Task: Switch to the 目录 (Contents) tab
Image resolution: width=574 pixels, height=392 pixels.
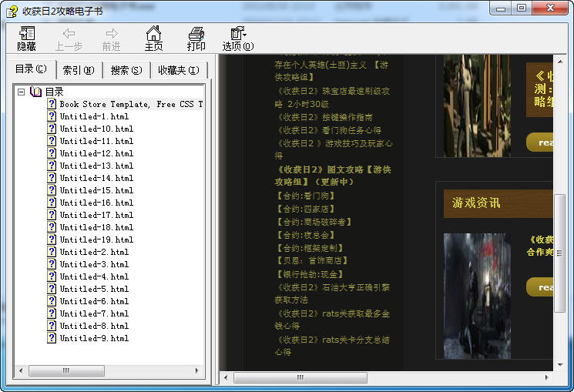Action: tap(31, 69)
